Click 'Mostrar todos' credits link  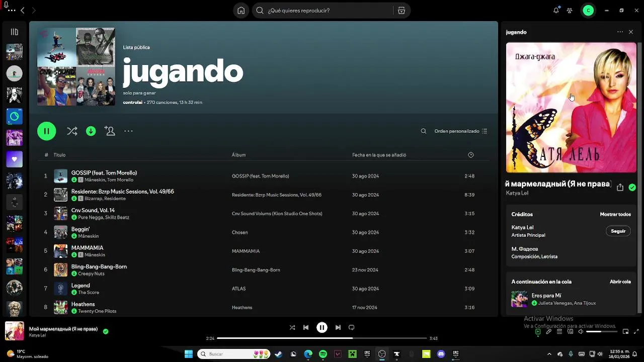tap(615, 214)
